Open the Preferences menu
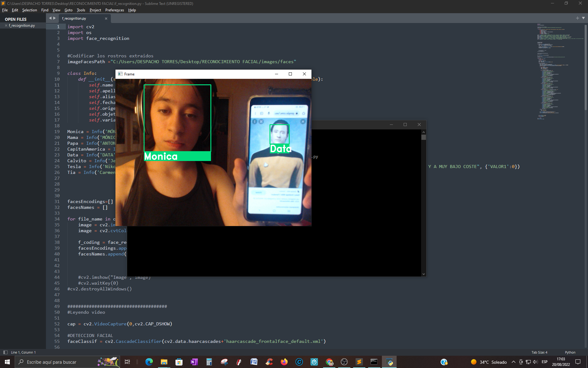Viewport: 588px width, 368px height. click(114, 10)
